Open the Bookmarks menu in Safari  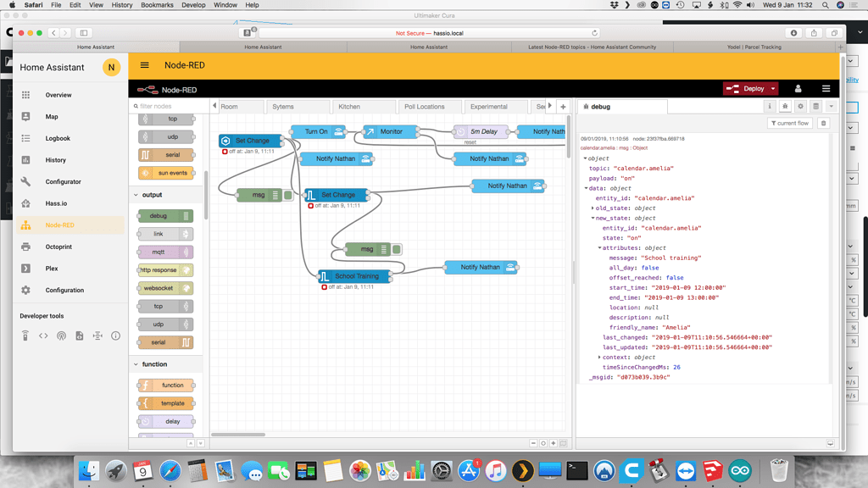click(x=159, y=5)
